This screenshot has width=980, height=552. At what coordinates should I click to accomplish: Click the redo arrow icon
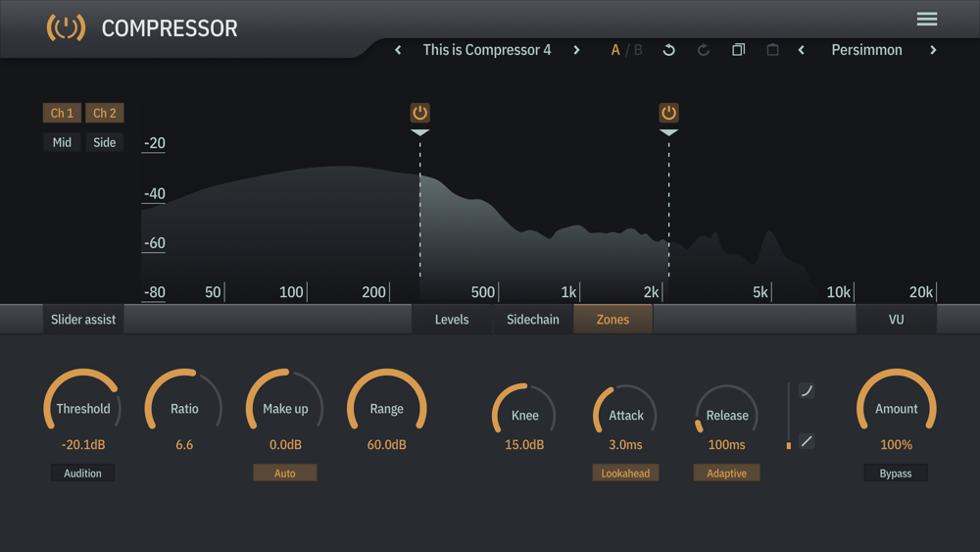(x=703, y=50)
